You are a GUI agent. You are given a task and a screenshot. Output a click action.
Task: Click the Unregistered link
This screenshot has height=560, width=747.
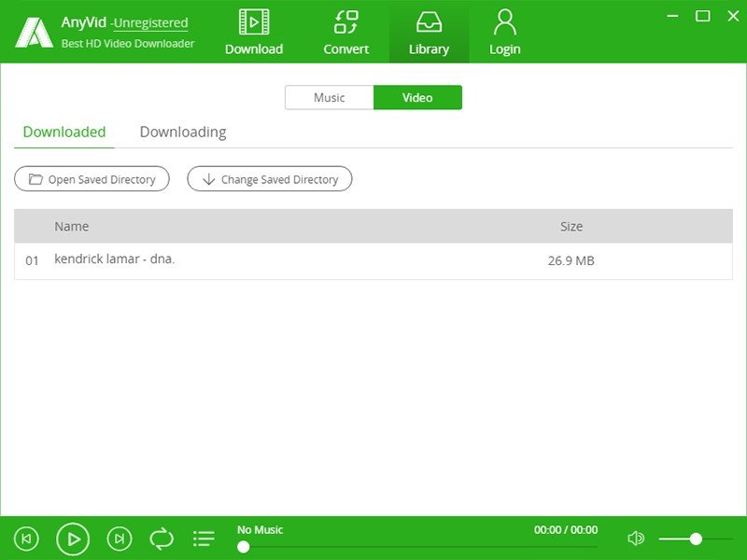click(150, 22)
